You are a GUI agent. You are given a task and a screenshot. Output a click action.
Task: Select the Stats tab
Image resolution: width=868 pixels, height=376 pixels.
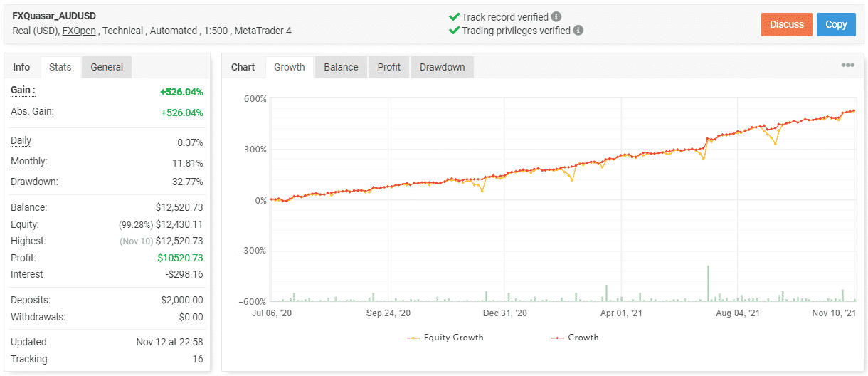(x=60, y=67)
